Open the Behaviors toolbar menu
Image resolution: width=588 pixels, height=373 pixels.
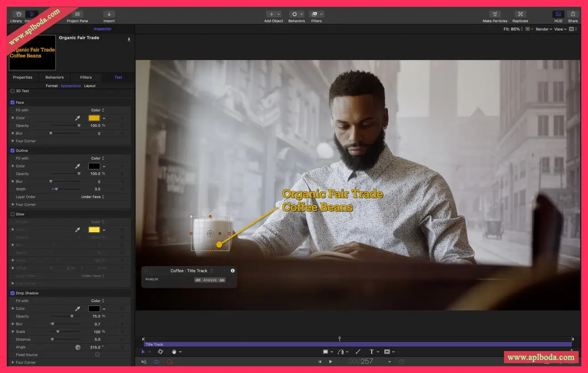297,14
